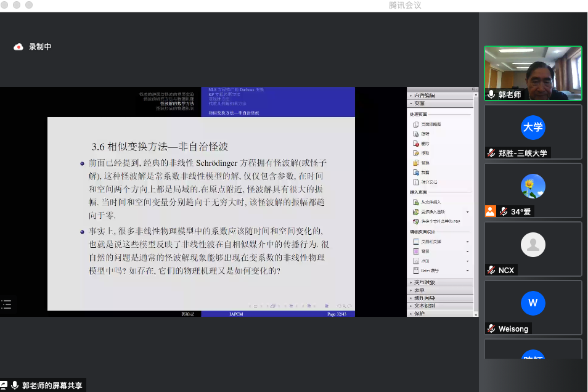Click the recording status cloud icon

(x=18, y=47)
